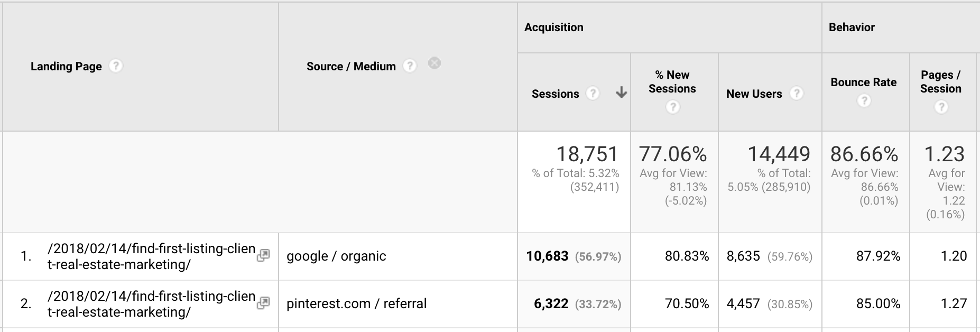Viewport: 980px width, 332px height.
Task: Open help icon next to Source / Medium
Action: coord(410,66)
